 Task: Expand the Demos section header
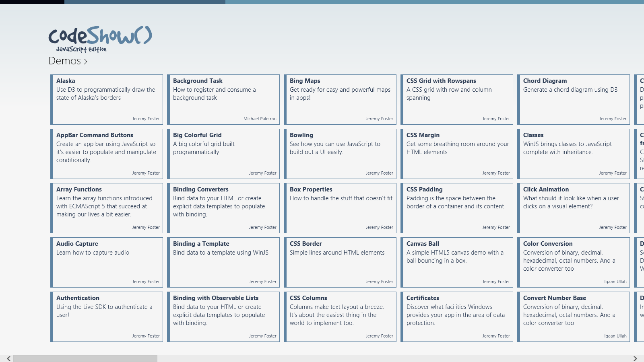(x=68, y=61)
